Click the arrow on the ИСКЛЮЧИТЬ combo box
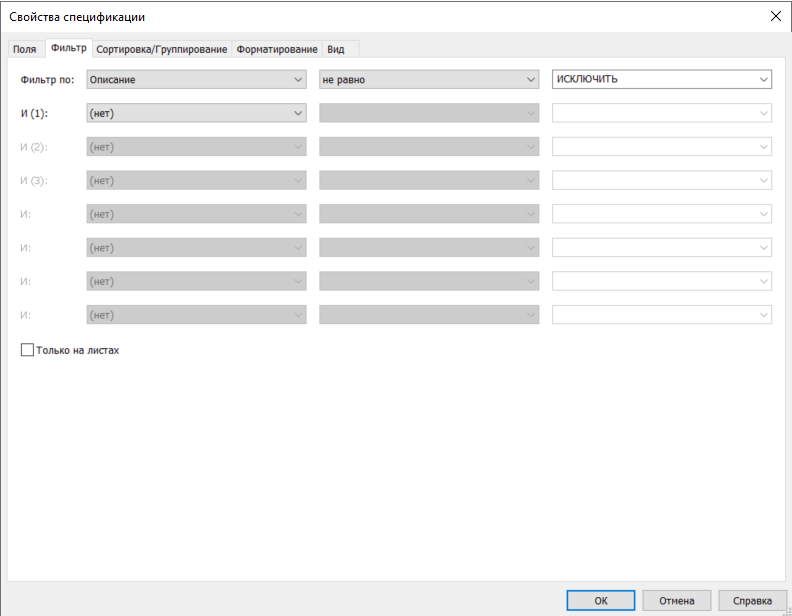This screenshot has height=616, width=792. 763,80
